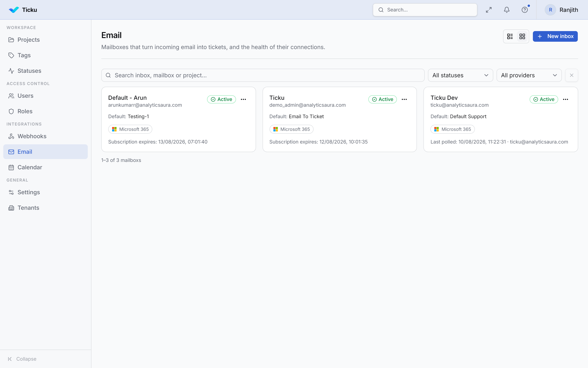Click Microsoft 365 chip on Default - Arun
Screen dimensions: 588x368
coord(130,129)
